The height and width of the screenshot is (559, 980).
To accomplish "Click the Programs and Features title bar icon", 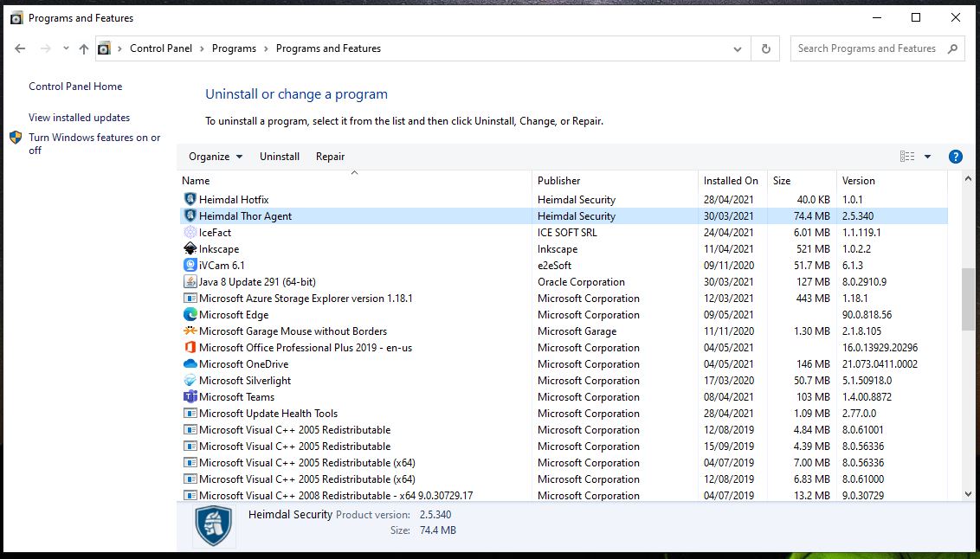I will click(16, 18).
